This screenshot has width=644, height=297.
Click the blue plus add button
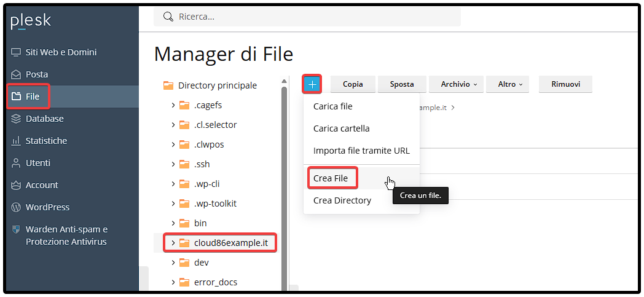point(312,84)
